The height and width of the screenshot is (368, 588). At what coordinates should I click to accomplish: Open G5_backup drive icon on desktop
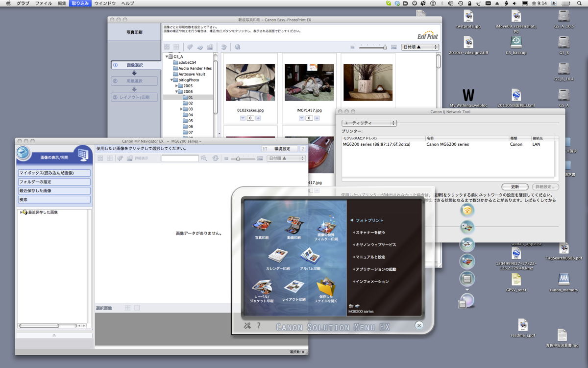[516, 42]
